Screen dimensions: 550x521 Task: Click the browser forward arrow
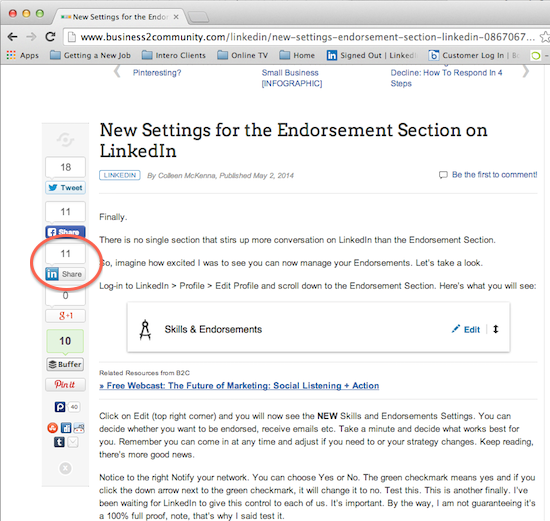(31, 36)
